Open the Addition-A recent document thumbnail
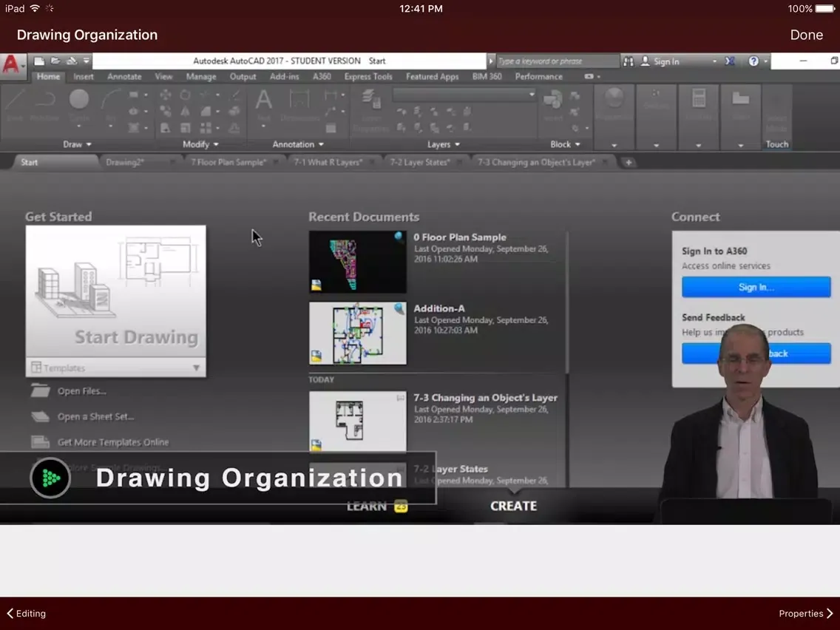The width and height of the screenshot is (840, 630). (357, 333)
